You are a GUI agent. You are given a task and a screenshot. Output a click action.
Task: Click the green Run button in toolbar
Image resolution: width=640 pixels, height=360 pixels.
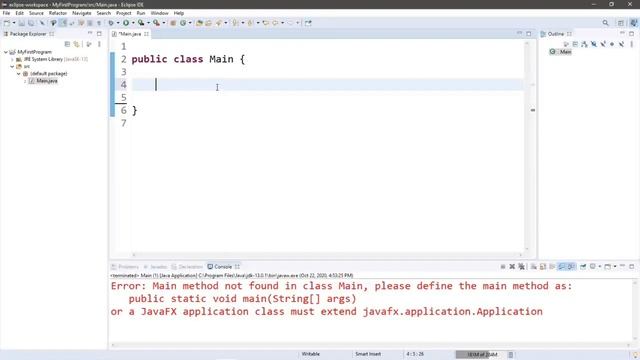tap(126, 23)
